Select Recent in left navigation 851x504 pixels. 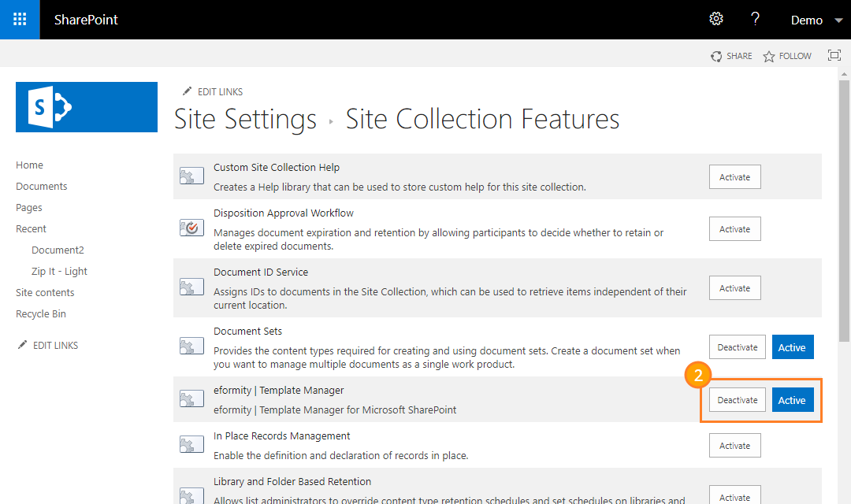click(31, 228)
